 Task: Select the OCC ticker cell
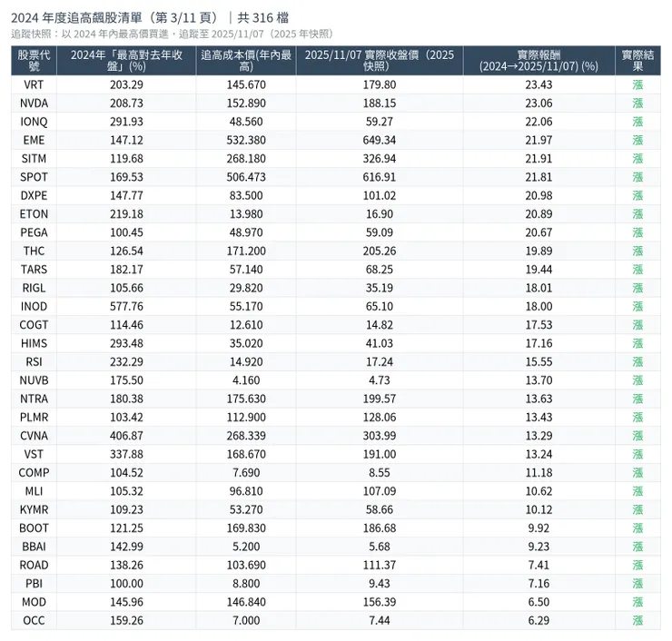click(x=34, y=620)
